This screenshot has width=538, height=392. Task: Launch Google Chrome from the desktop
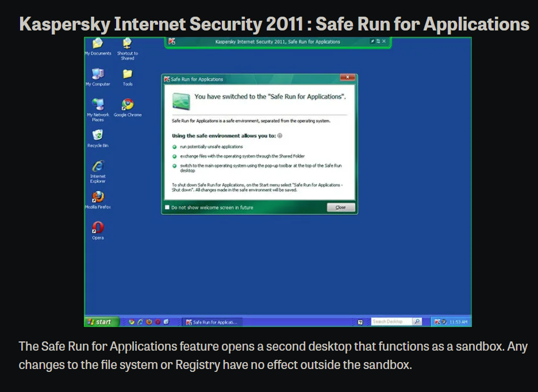tap(128, 108)
